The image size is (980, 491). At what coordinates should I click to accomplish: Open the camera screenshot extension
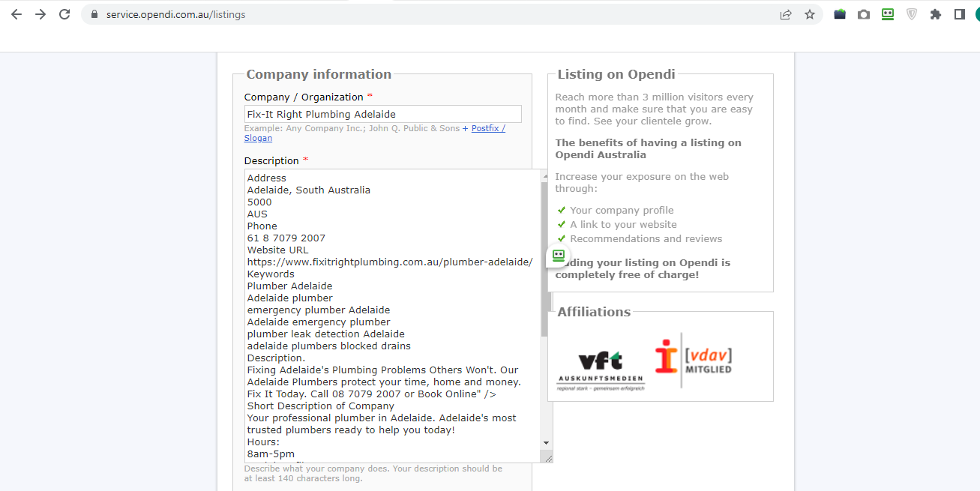pyautogui.click(x=864, y=14)
